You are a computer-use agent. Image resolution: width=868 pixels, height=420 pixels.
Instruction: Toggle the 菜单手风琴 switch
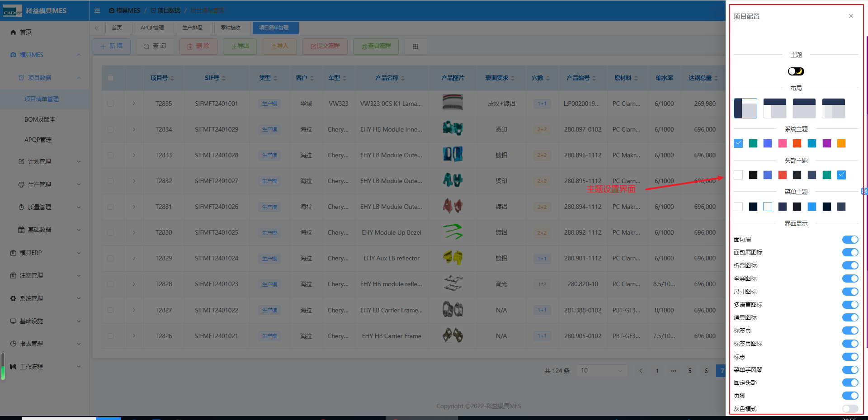click(850, 370)
